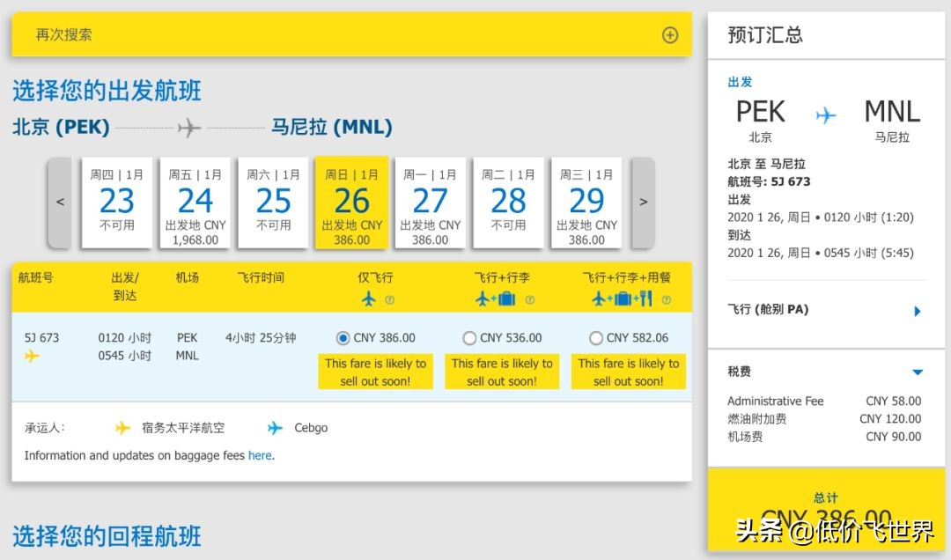Screen dimensions: 951x560
Task: Click the right arrow to view later dates
Action: click(x=644, y=202)
